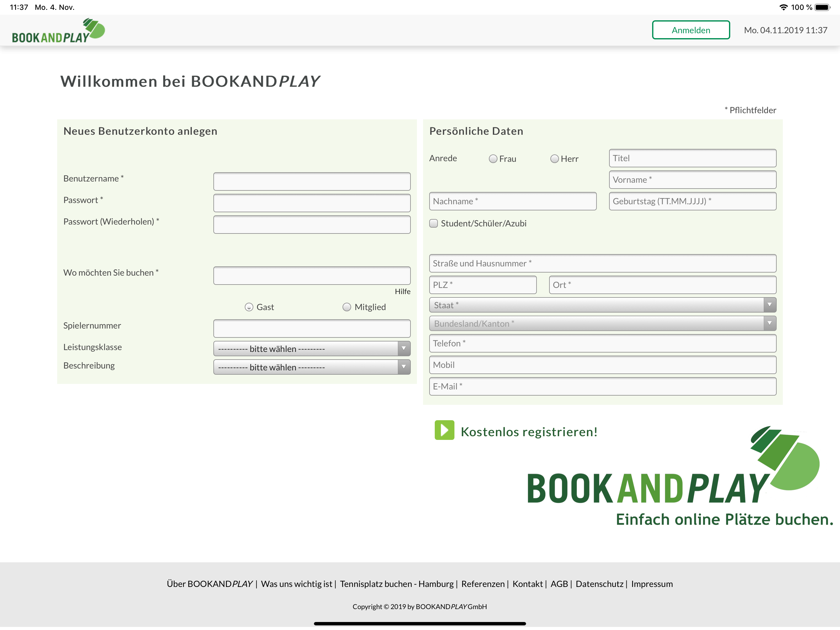Open the Impressum footer link
Screen dimensions: 840x630
click(x=652, y=584)
